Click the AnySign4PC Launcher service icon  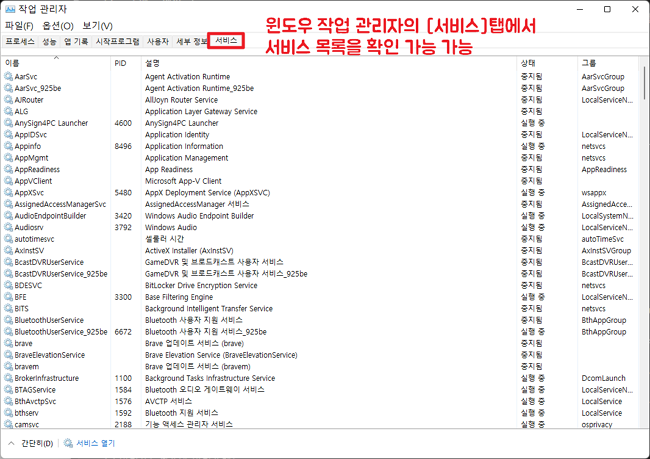8,123
